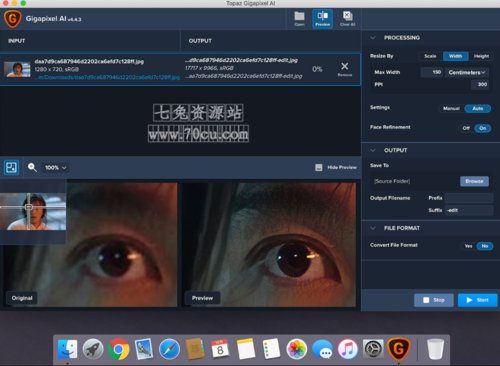500x366 pixels.
Task: Click the Suffix input field
Action: click(469, 210)
